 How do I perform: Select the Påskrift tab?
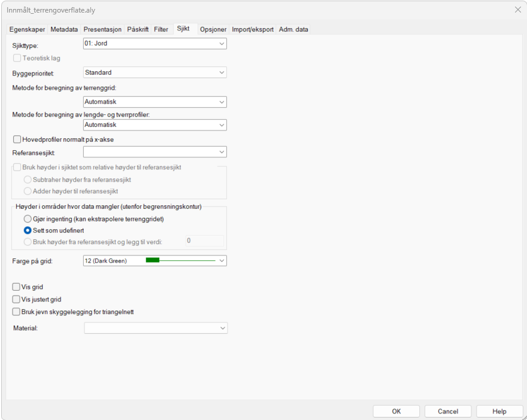coord(138,29)
